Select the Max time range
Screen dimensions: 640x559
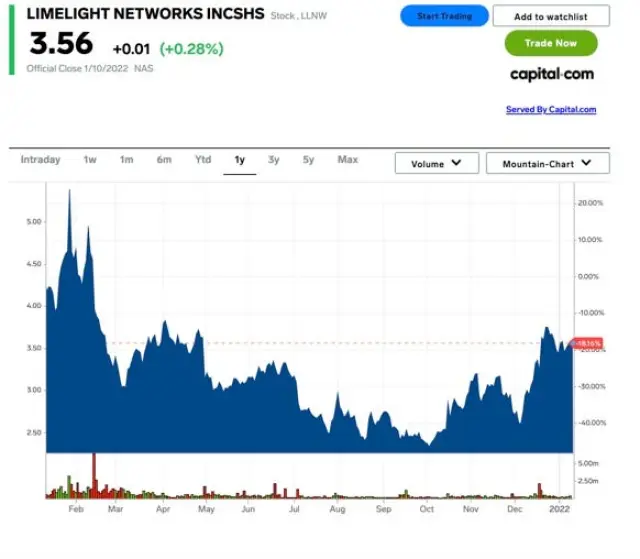pos(347,160)
